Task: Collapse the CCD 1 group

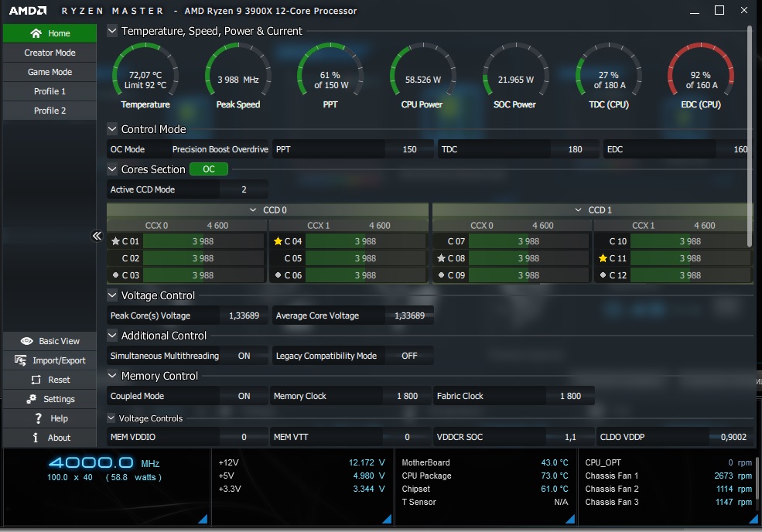Action: pyautogui.click(x=578, y=210)
